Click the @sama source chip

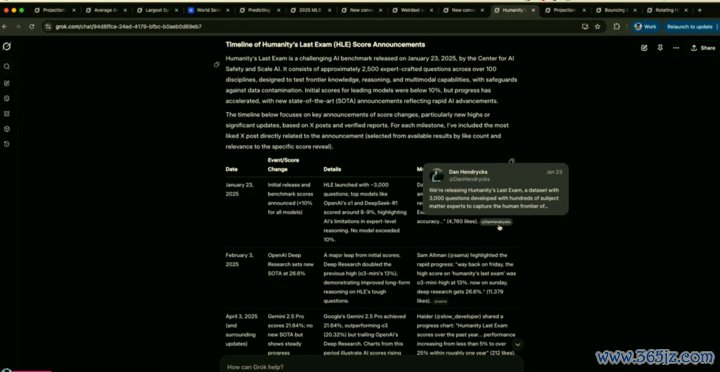pyautogui.click(x=440, y=301)
